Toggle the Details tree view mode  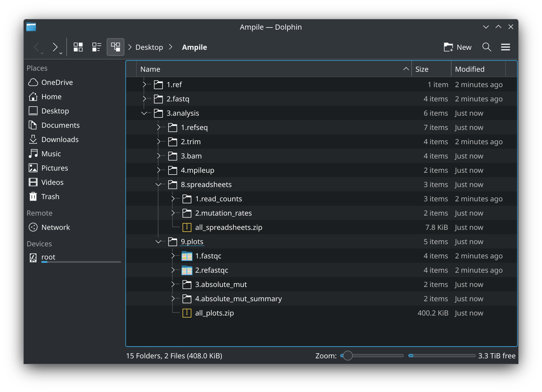click(115, 47)
